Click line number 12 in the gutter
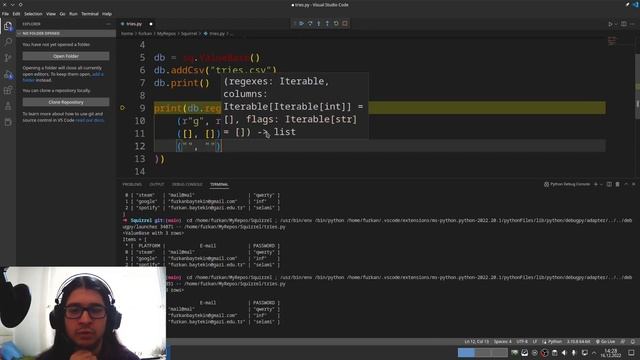This screenshot has height=360, width=640. click(140, 146)
